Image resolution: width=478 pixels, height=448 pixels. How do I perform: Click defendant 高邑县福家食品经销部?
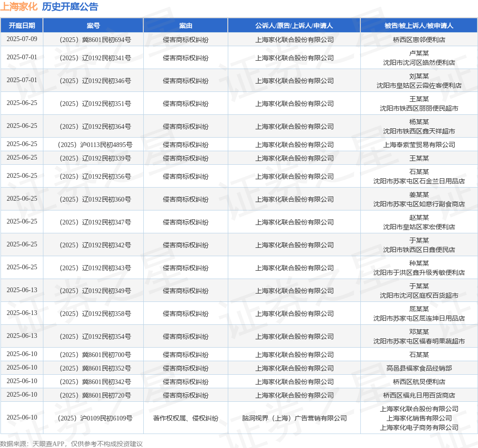pos(419,368)
